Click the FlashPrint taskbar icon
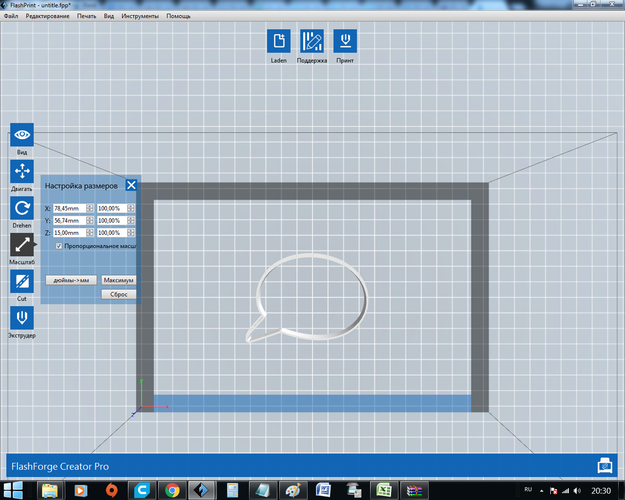The width and height of the screenshot is (625, 500). pos(201,490)
